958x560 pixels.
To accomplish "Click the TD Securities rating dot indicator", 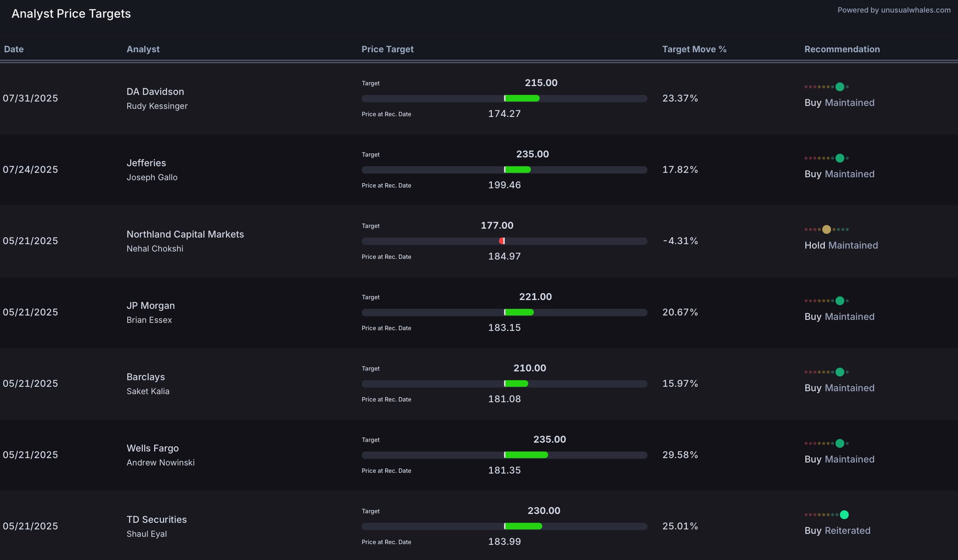I will 827,515.
